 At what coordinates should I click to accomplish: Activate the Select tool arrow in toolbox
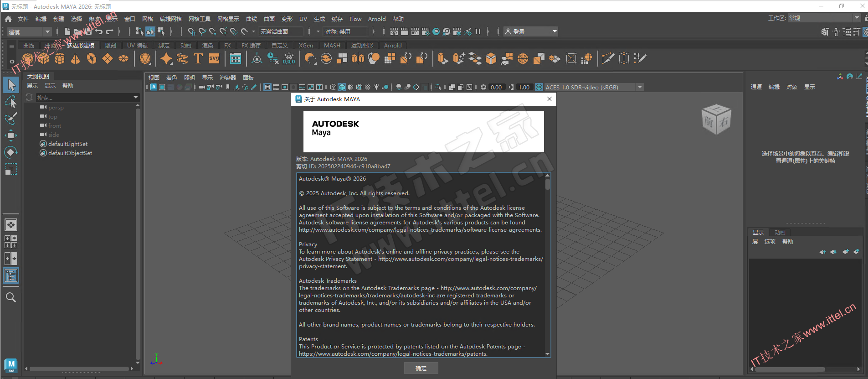click(11, 85)
